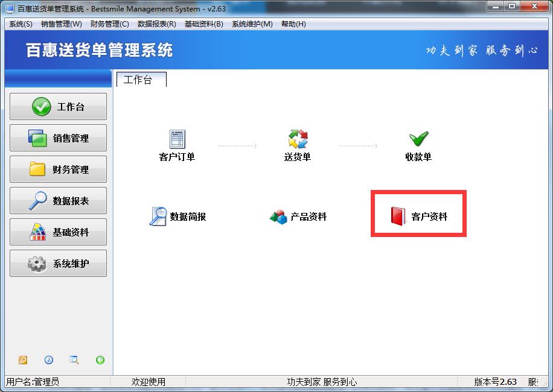Open the 帮助(H) menu
This screenshot has height=392, width=553.
293,24
